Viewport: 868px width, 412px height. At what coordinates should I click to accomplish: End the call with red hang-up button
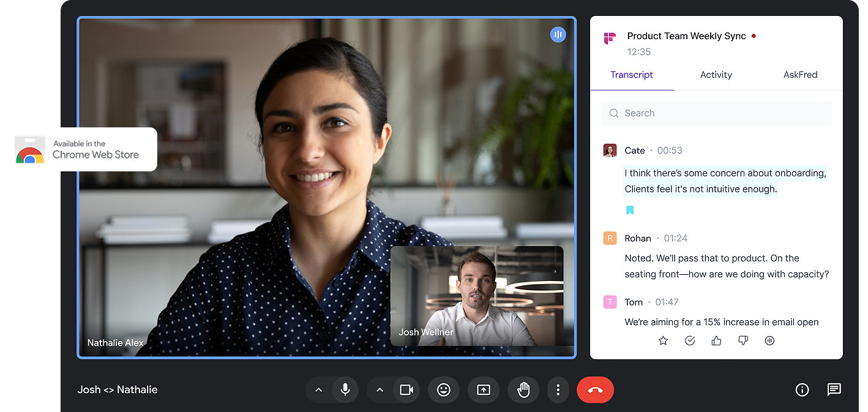(595, 389)
